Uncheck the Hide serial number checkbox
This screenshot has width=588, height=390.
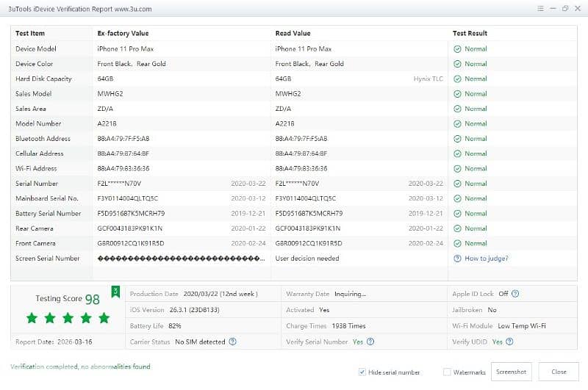coord(362,372)
